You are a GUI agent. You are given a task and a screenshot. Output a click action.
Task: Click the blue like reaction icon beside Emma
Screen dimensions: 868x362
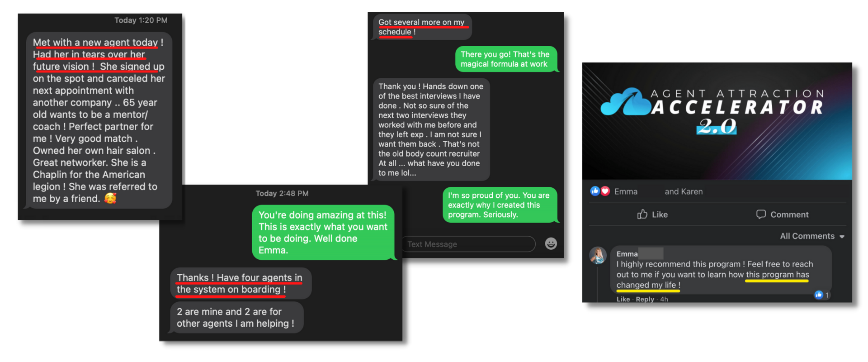point(595,191)
